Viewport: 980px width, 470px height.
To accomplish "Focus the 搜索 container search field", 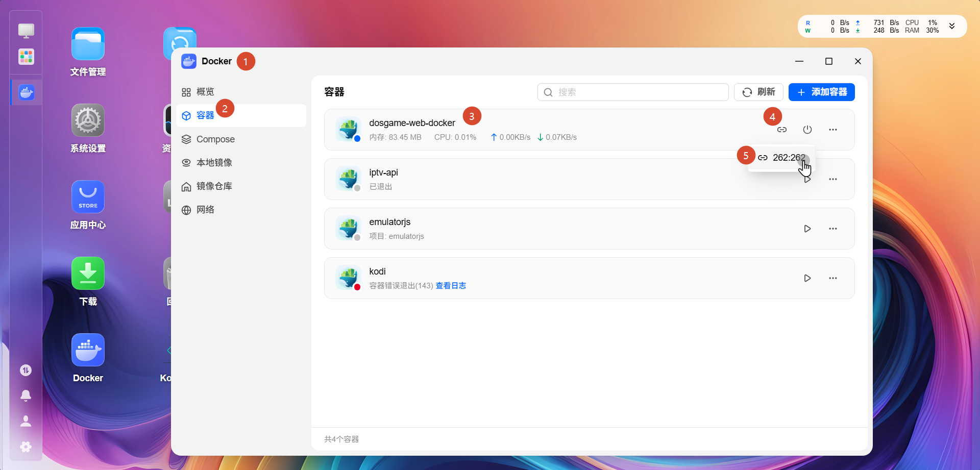I will [x=633, y=92].
